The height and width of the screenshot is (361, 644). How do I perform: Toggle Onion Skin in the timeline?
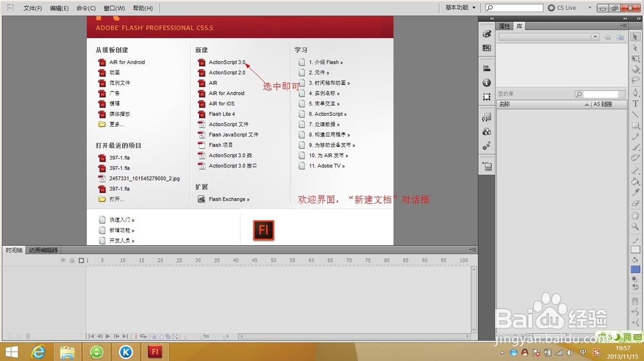154,337
